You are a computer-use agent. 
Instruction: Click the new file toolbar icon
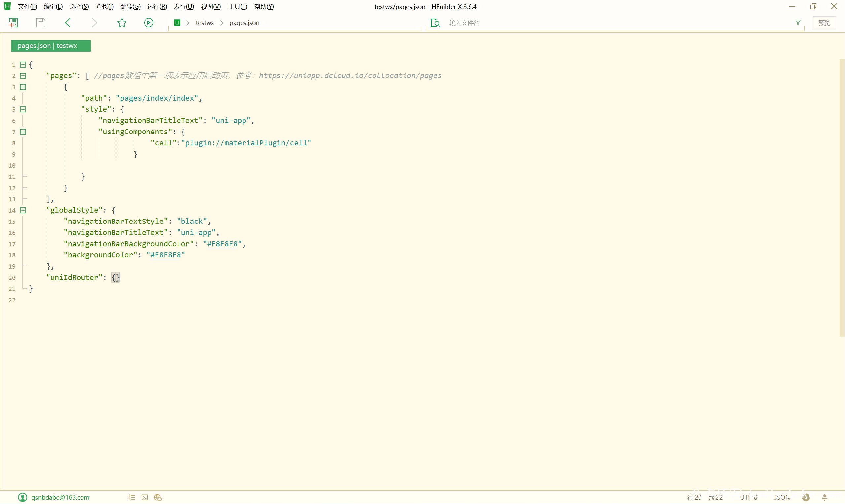(13, 23)
